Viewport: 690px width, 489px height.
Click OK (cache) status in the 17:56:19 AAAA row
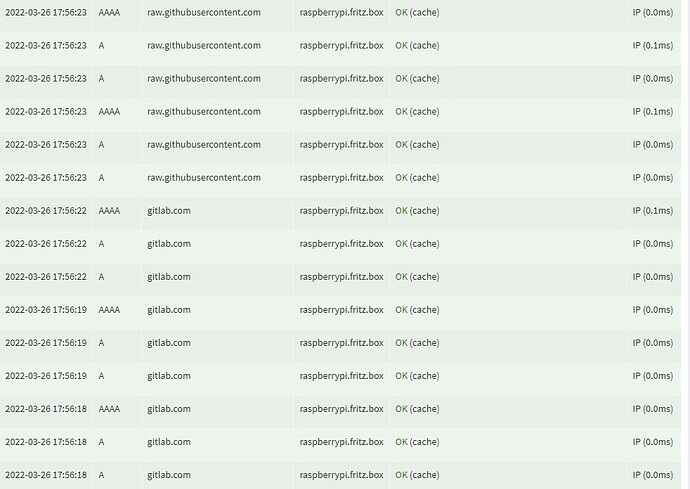(x=417, y=309)
